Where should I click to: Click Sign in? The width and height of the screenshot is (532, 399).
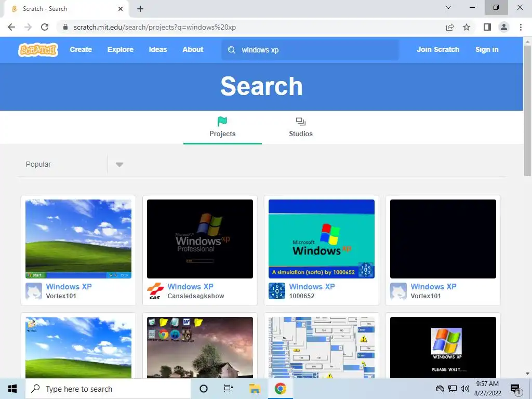click(487, 49)
